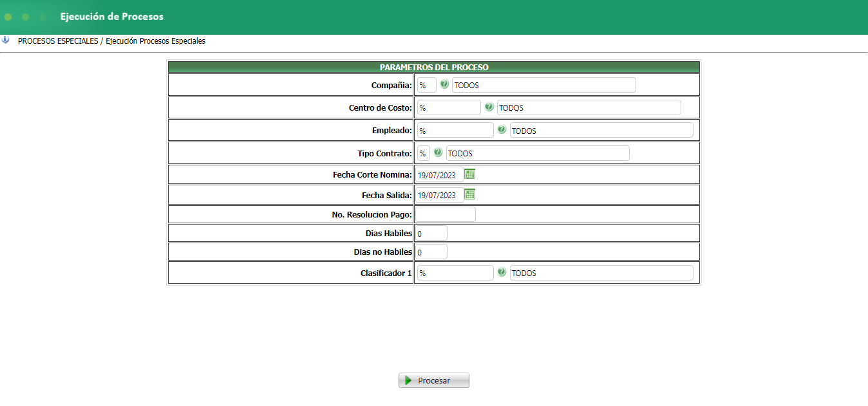
Task: Click the No. Resolucion Pago label
Action: pyautogui.click(x=372, y=214)
